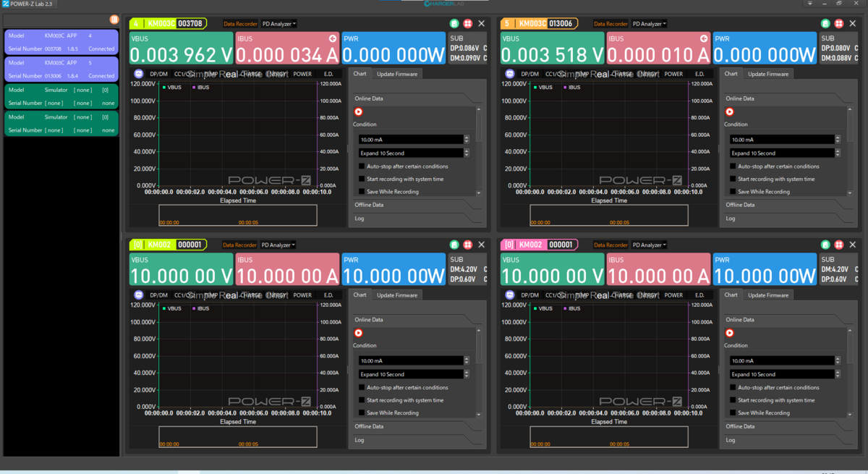Open PD Analyzer dropdown in green-tagged KM002 panel
The height and width of the screenshot is (474, 868).
pyautogui.click(x=278, y=245)
